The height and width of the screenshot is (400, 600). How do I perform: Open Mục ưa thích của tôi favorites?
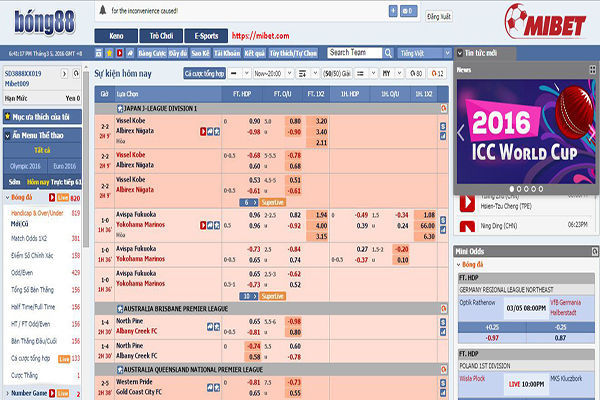(42, 117)
